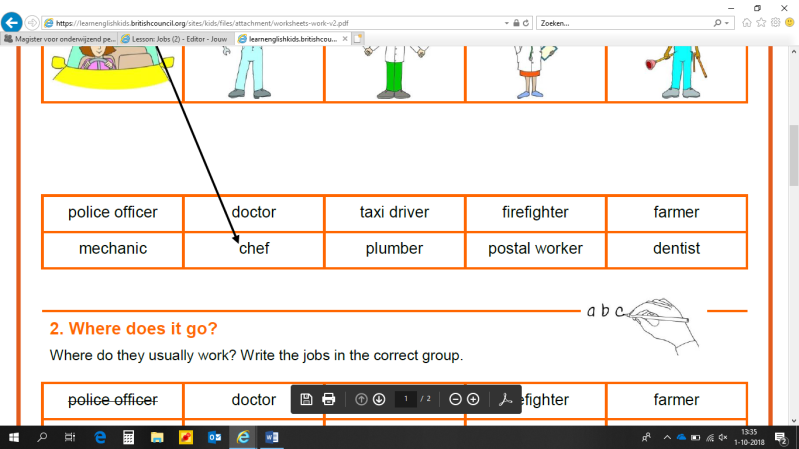Switch to Magister voor onderwijzend tab
799x449 pixels.
pyautogui.click(x=60, y=39)
